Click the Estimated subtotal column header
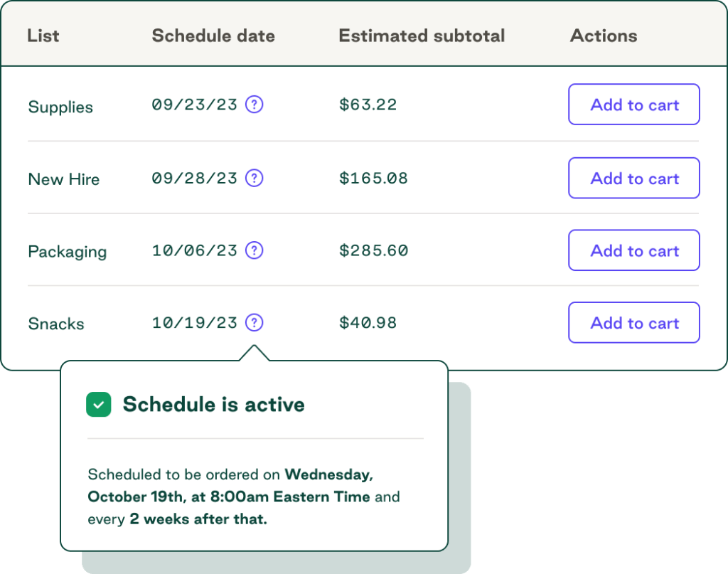728x574 pixels. pos(422,36)
